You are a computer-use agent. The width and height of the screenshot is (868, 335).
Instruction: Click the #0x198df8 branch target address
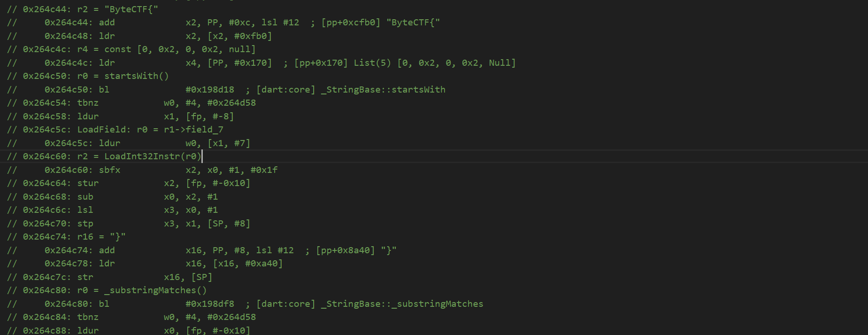click(209, 304)
